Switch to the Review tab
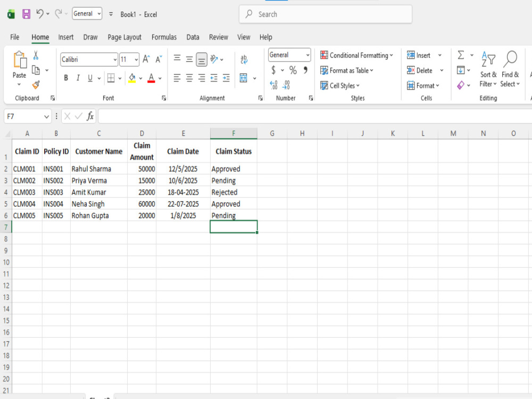532x399 pixels. (x=219, y=37)
